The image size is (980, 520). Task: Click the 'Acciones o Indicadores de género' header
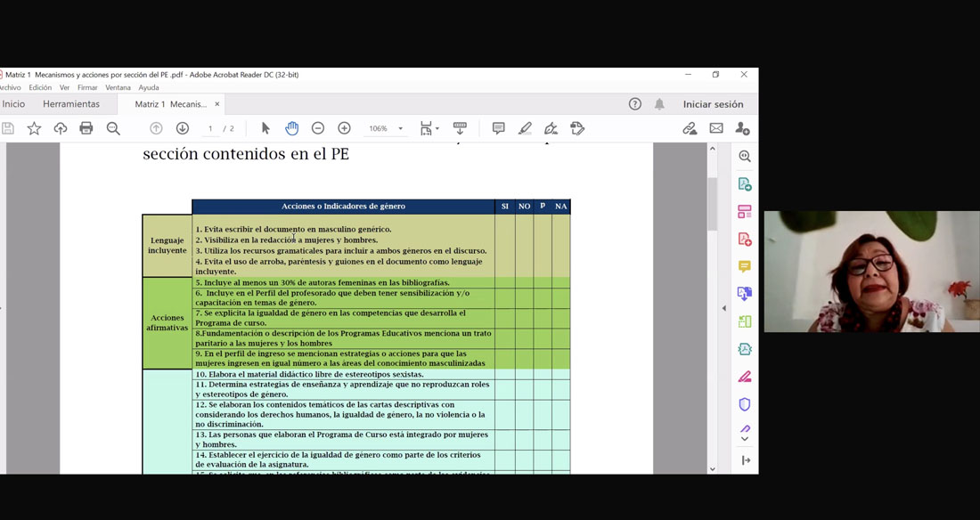click(x=343, y=207)
